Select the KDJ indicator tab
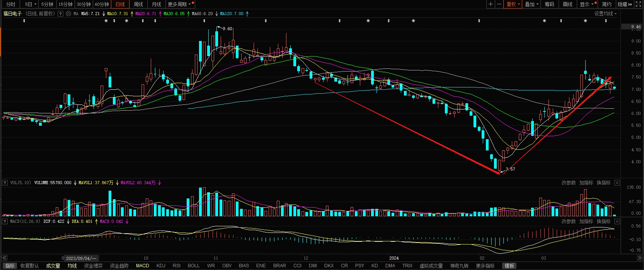This screenshot has height=270, width=644. [x=161, y=266]
